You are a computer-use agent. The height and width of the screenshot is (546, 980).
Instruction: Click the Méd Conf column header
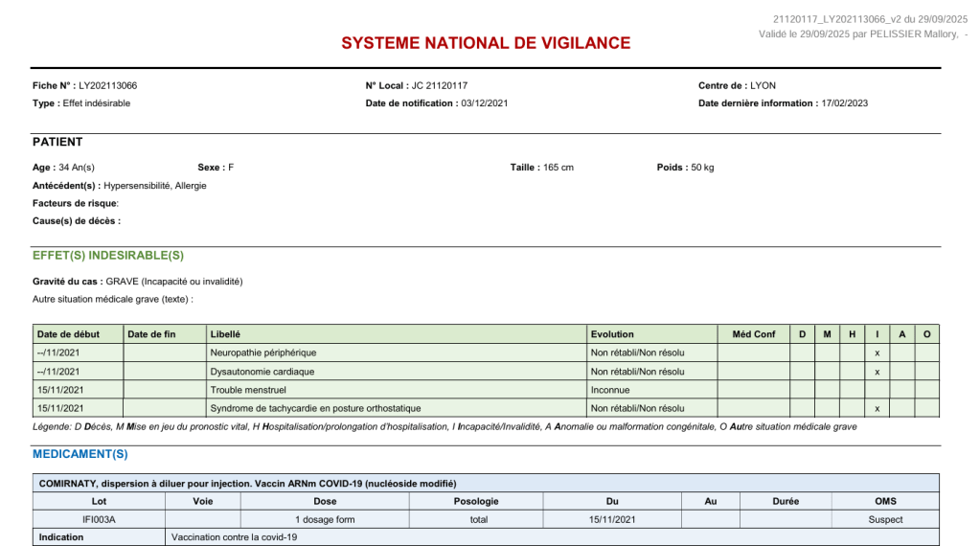[x=754, y=334]
